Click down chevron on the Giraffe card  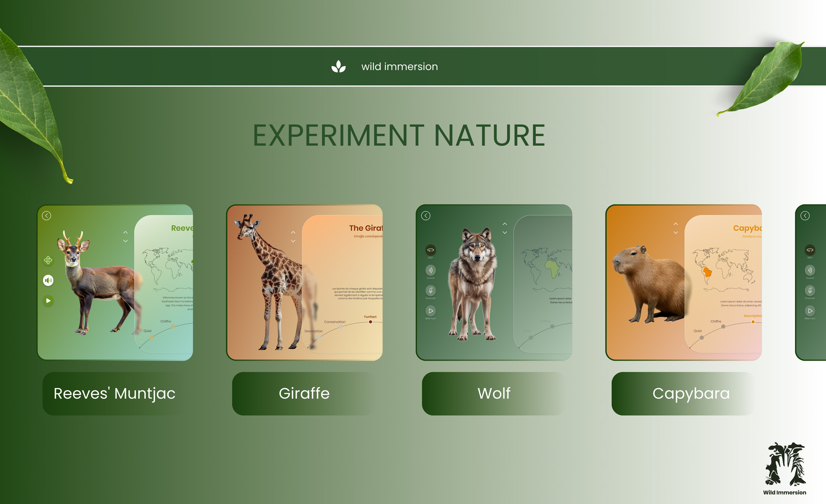pyautogui.click(x=293, y=241)
